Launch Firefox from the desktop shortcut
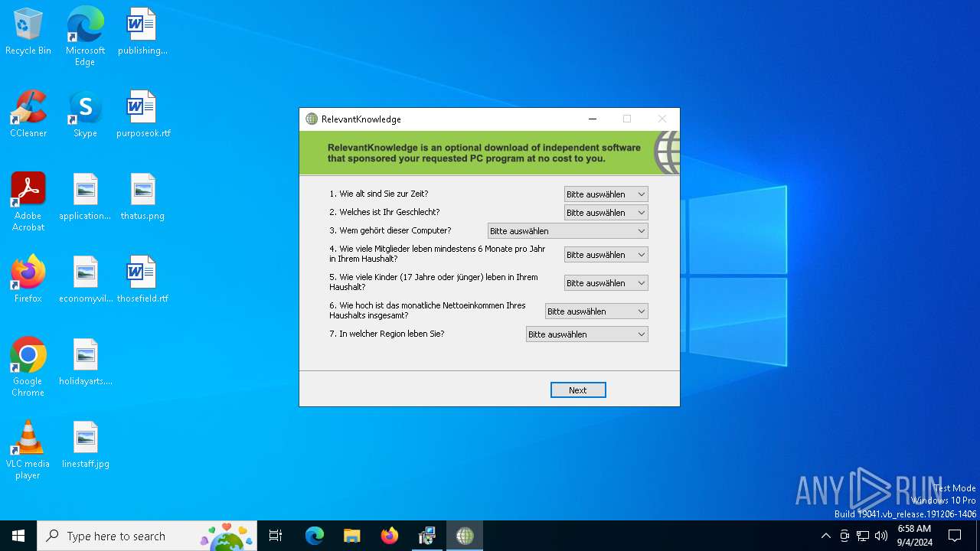 coord(28,279)
